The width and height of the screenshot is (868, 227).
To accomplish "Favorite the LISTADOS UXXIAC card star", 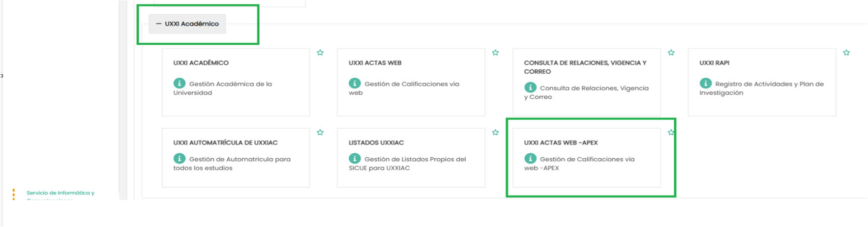I will tap(495, 132).
